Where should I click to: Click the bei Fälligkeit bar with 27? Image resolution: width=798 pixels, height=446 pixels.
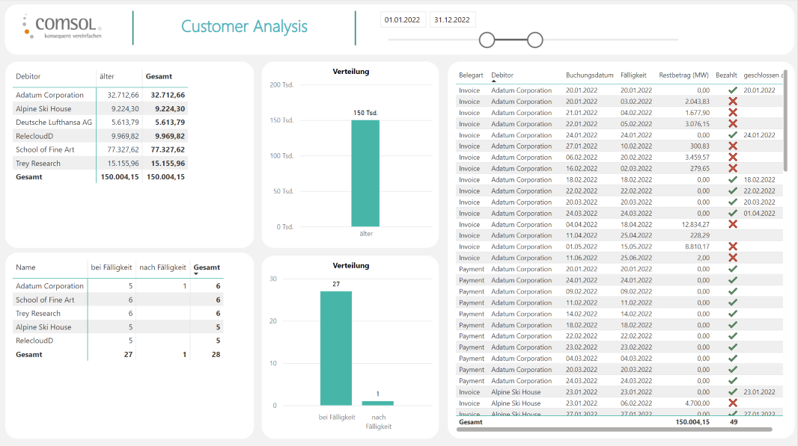tap(336, 348)
